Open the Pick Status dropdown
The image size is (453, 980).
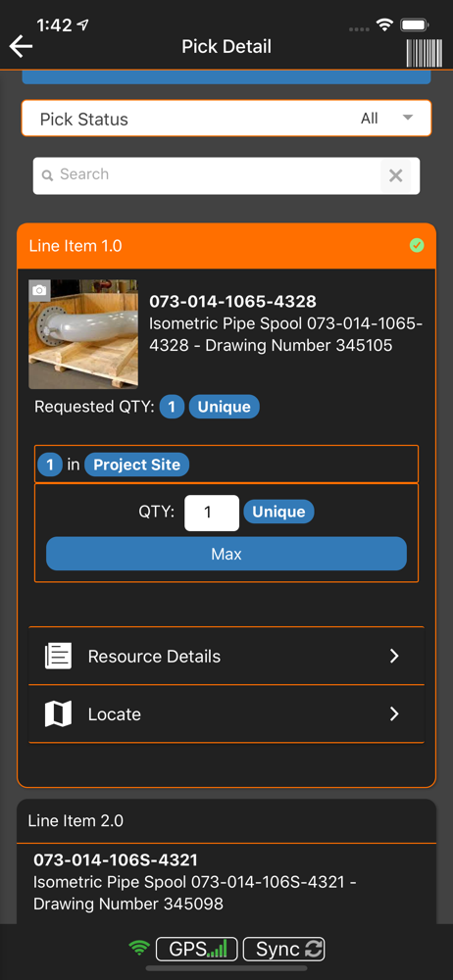226,119
